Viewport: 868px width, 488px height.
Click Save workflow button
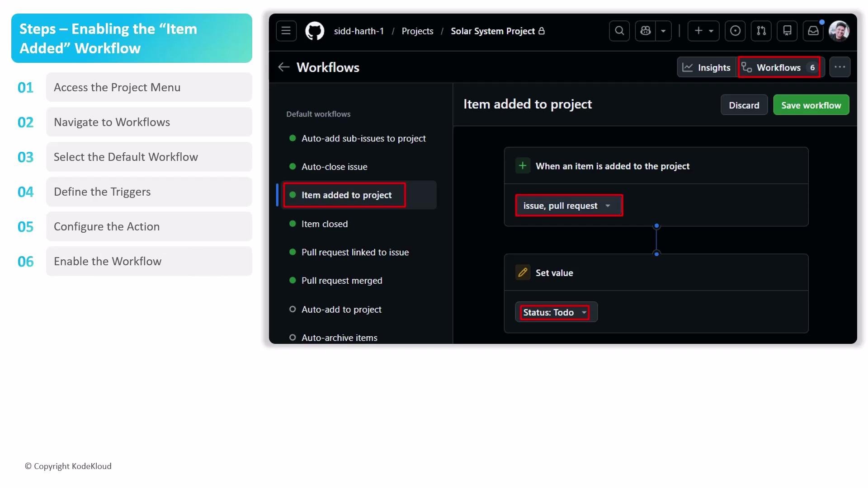click(811, 105)
